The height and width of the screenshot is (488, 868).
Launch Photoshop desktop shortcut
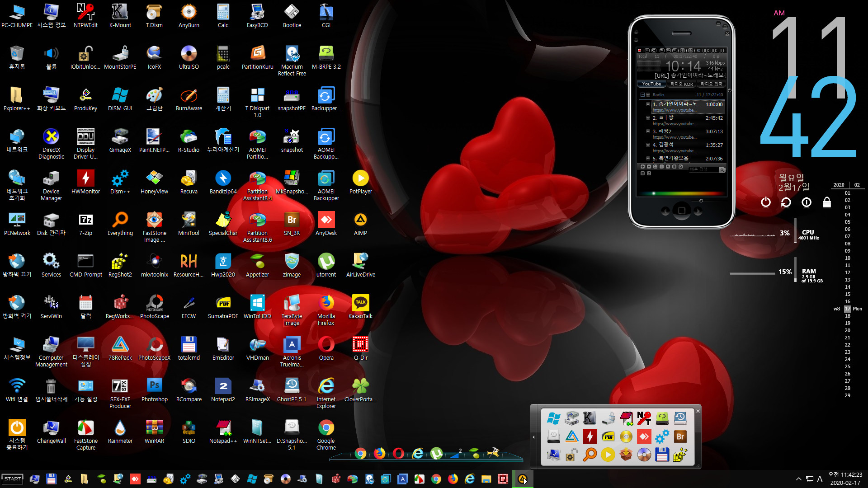point(154,390)
